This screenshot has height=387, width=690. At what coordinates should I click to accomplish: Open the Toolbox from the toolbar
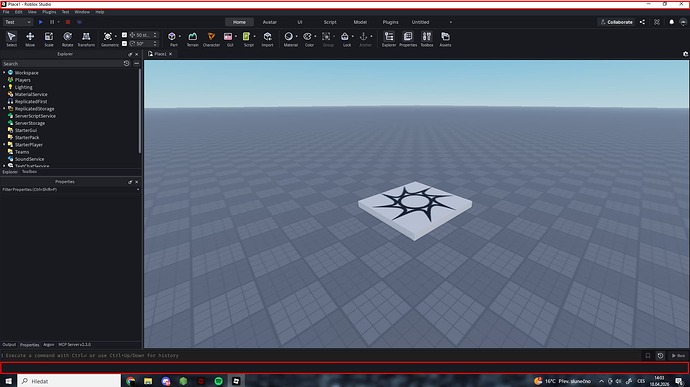click(x=427, y=39)
